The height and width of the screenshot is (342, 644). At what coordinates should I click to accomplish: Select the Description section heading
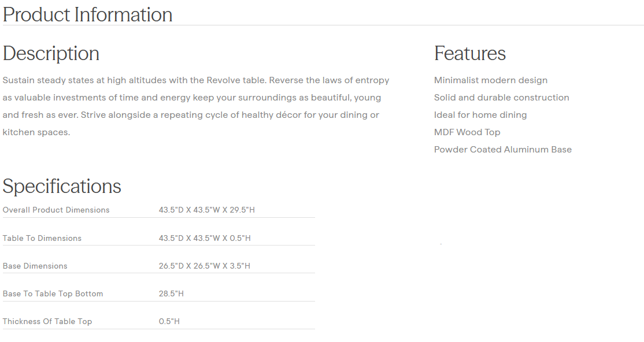51,53
